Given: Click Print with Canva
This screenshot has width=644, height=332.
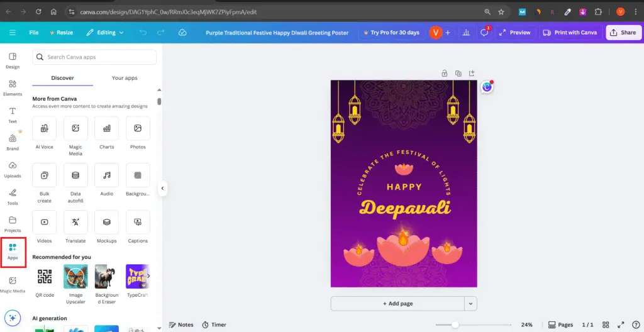Looking at the screenshot, I should coord(570,33).
